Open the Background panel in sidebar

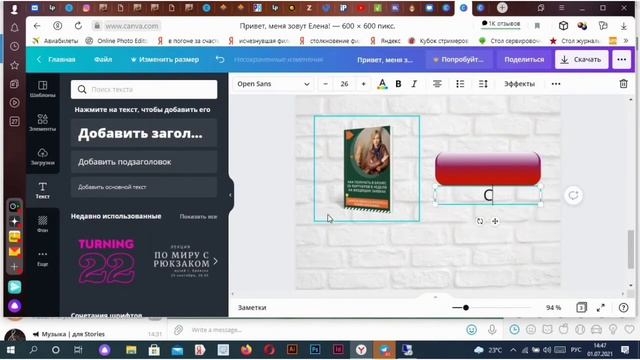(x=42, y=224)
